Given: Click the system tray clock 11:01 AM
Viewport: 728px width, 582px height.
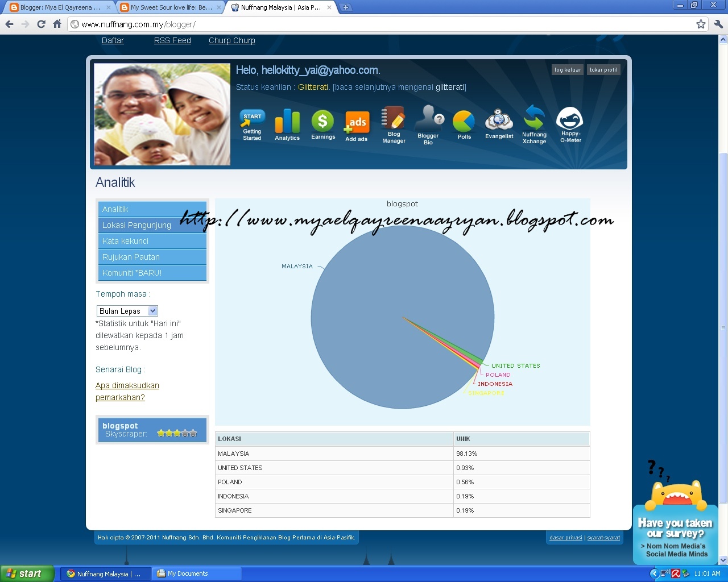Looking at the screenshot, I should pyautogui.click(x=707, y=573).
